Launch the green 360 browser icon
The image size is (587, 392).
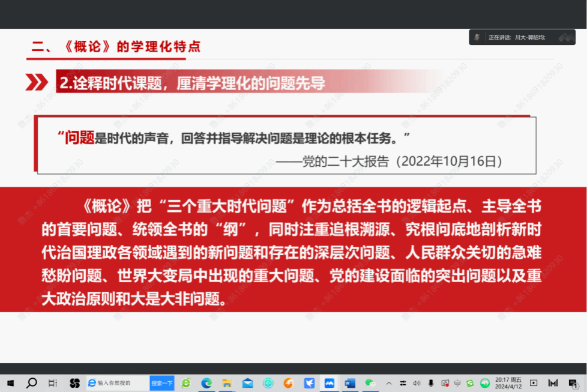coord(186,383)
